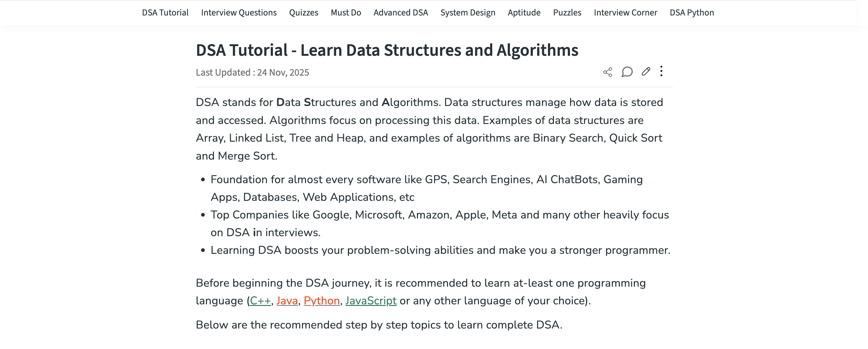Click the pencil edit icon
The height and width of the screenshot is (349, 868).
pyautogui.click(x=646, y=72)
